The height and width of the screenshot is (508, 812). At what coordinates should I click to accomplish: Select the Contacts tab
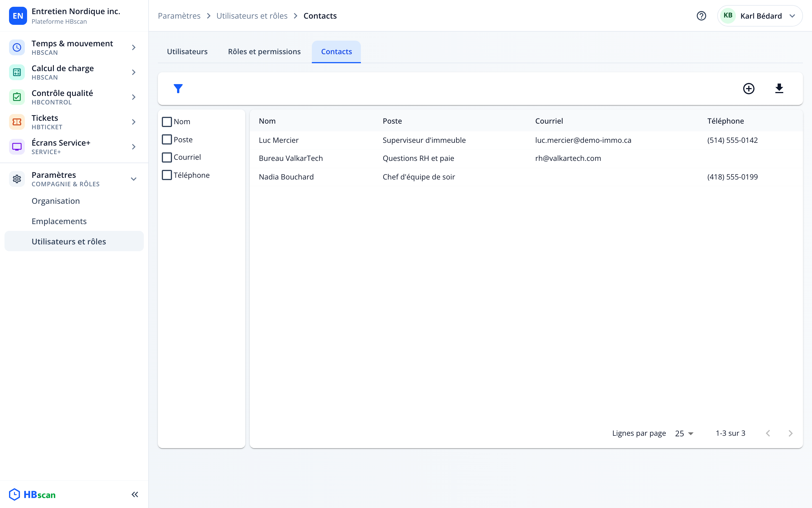point(336,52)
